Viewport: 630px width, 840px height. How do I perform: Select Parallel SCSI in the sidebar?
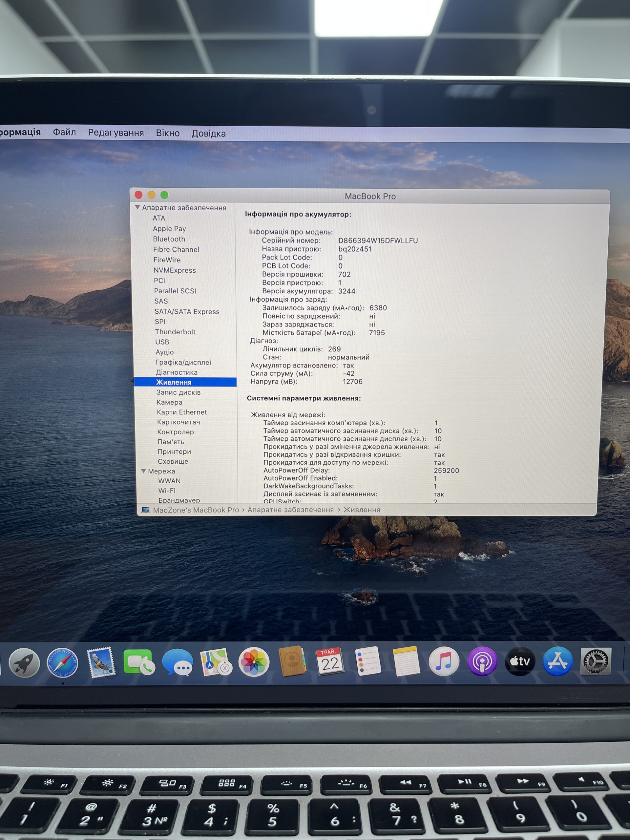click(x=175, y=290)
